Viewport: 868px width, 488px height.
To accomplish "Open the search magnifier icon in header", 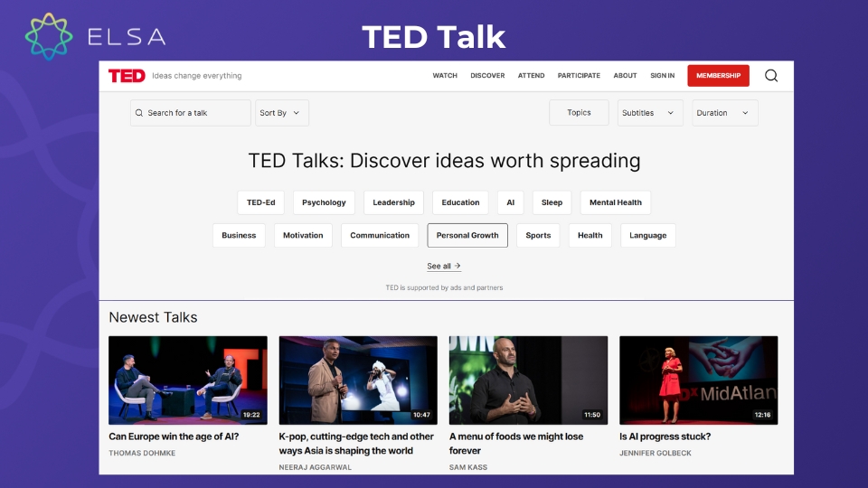I will tap(771, 76).
